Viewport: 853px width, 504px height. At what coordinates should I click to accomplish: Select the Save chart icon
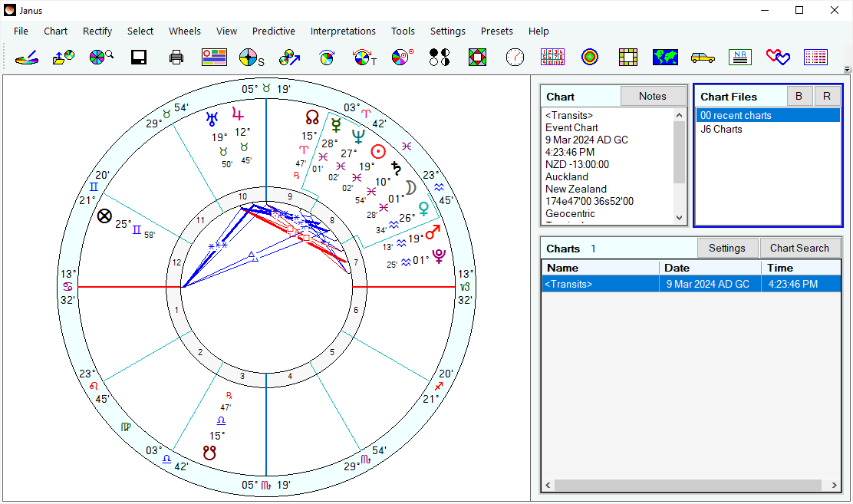[x=138, y=57]
